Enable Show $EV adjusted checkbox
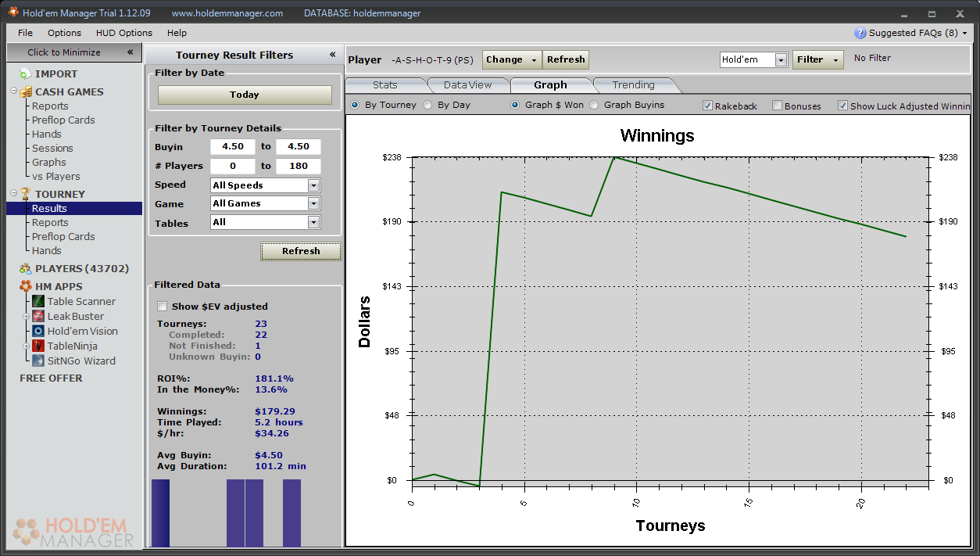Image resolution: width=980 pixels, height=556 pixels. (x=163, y=307)
